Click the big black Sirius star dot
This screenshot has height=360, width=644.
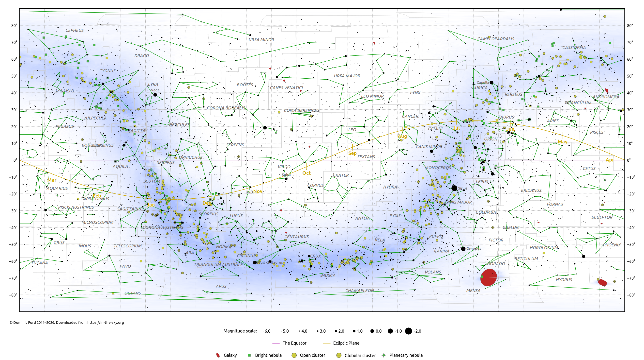[454, 188]
